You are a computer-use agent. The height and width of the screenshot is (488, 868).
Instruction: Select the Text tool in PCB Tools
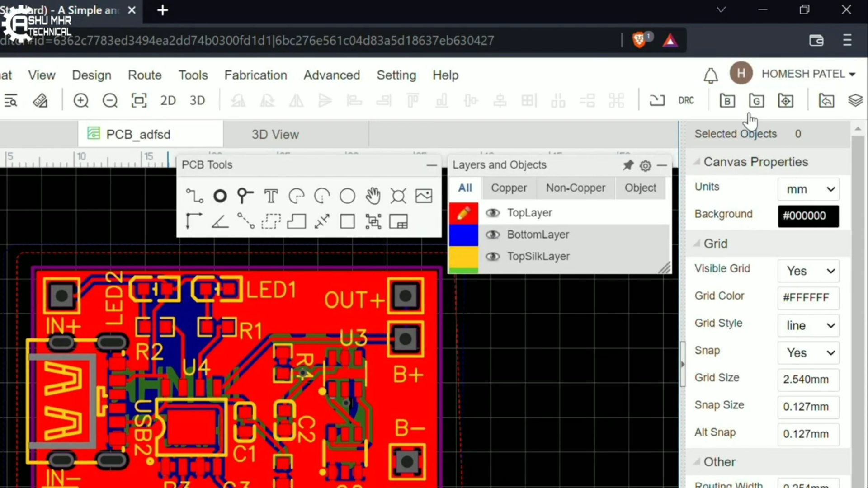tap(271, 196)
